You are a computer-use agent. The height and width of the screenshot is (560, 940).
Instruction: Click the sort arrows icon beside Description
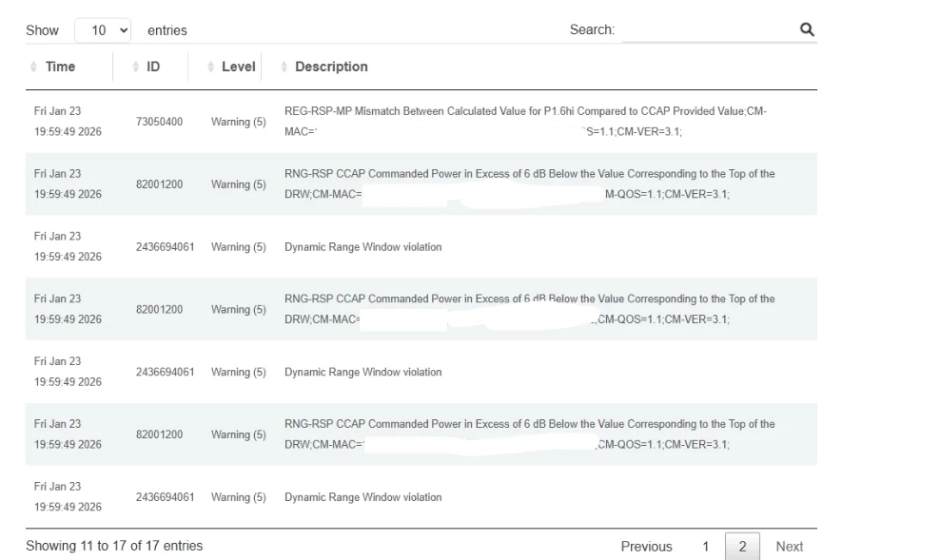284,67
